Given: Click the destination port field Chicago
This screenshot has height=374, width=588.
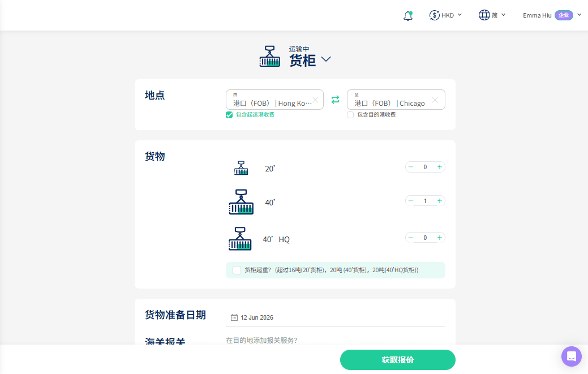Looking at the screenshot, I should pos(396,100).
